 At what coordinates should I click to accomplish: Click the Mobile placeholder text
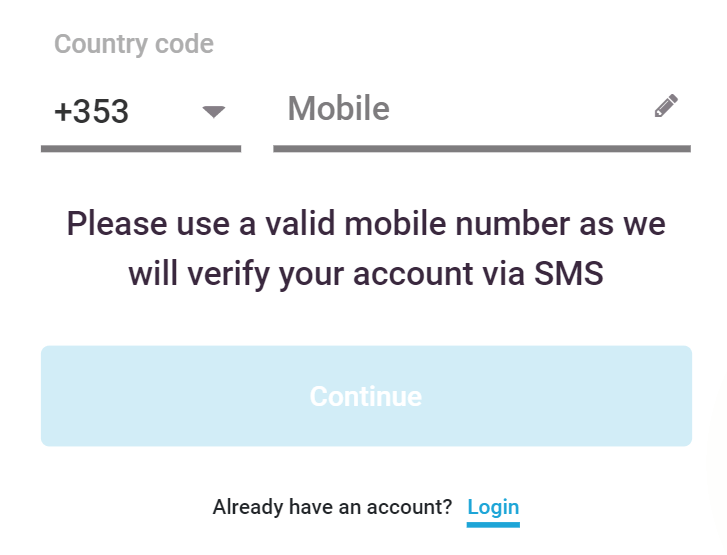pos(338,108)
